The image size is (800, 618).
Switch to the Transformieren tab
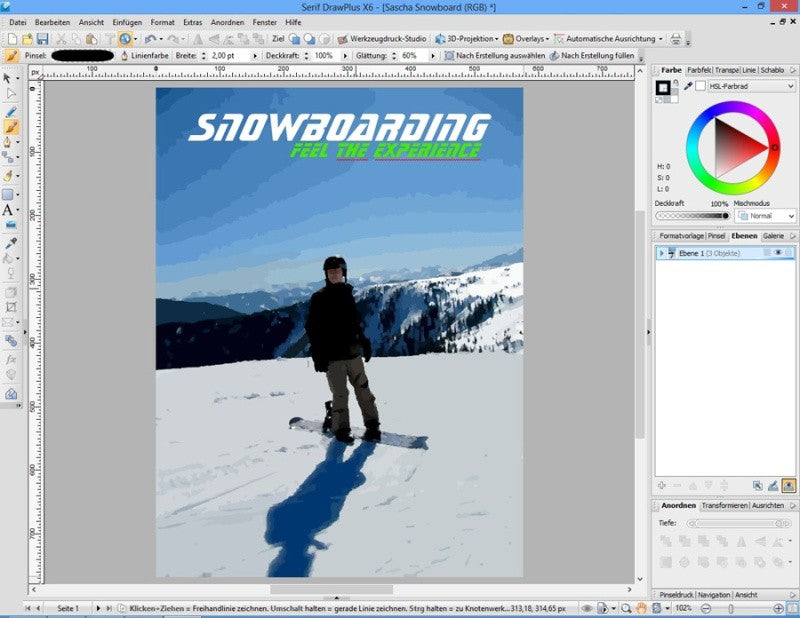(724, 505)
